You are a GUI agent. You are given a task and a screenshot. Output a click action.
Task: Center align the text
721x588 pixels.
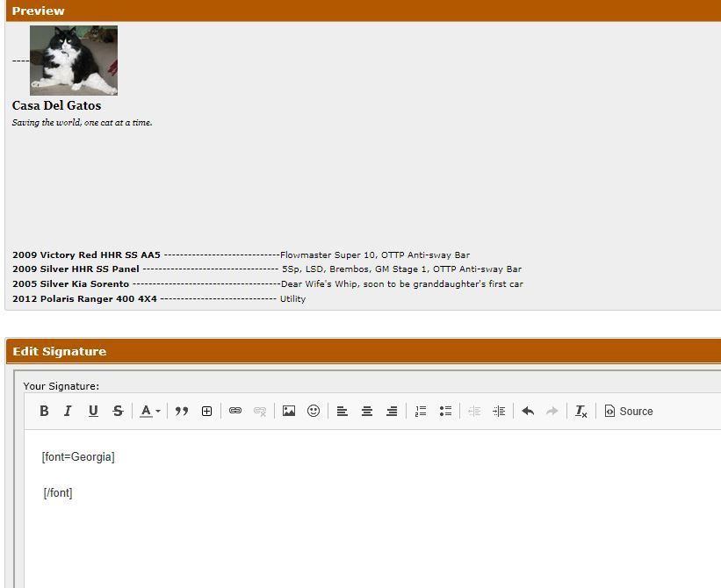point(367,411)
